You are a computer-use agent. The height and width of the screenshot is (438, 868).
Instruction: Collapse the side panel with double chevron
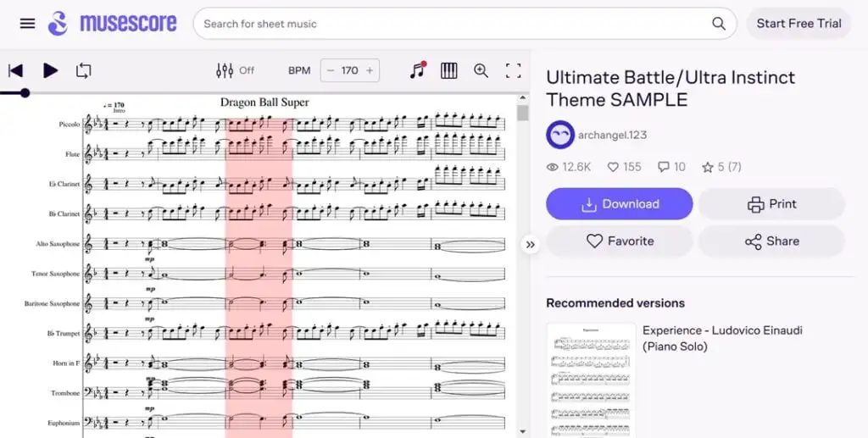(531, 245)
